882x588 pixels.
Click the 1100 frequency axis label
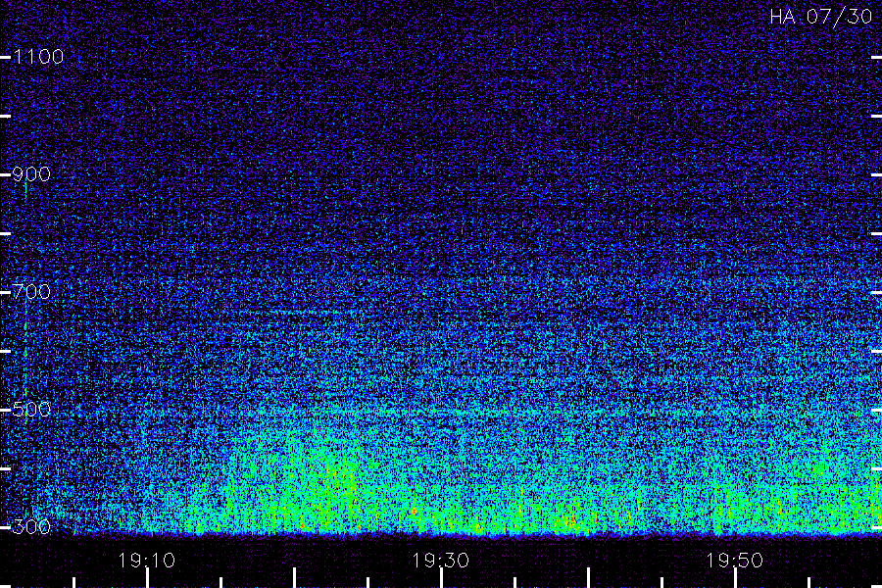[x=38, y=57]
